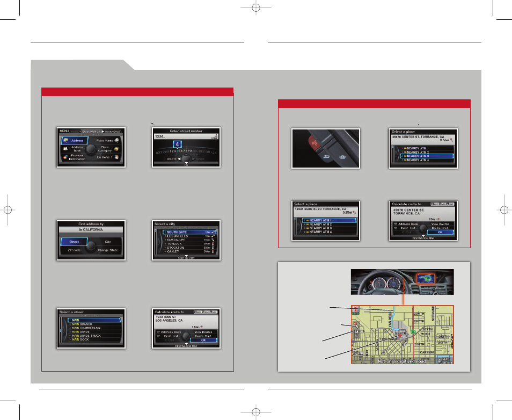Switch to the Dest.MENU2 tab

[112, 132]
